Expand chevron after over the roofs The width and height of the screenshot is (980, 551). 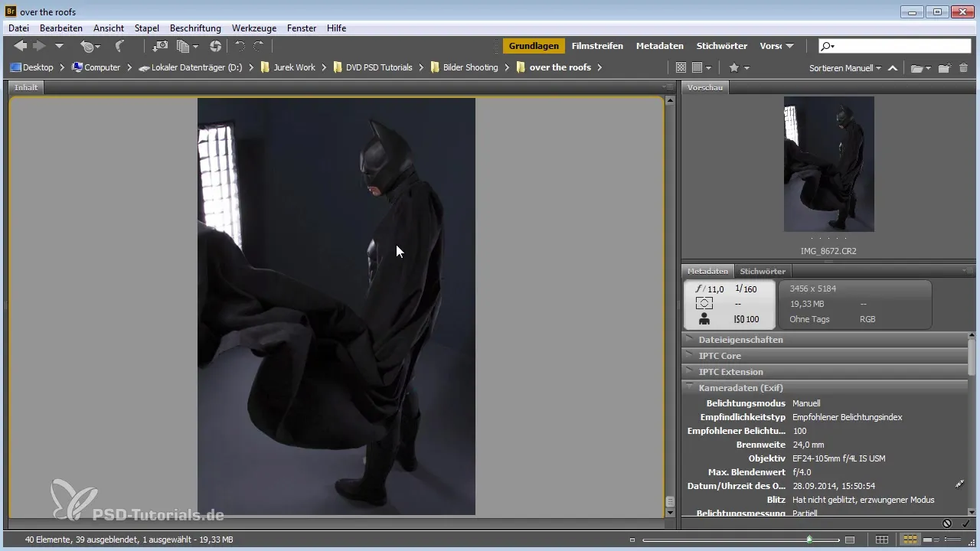[x=599, y=67]
